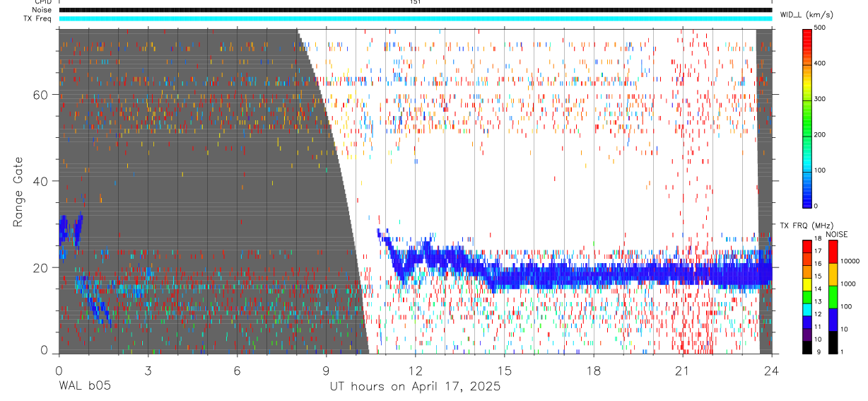Click the '21' hour tick on time axis
Viewport: 868px width, 401px height.
[x=682, y=370]
